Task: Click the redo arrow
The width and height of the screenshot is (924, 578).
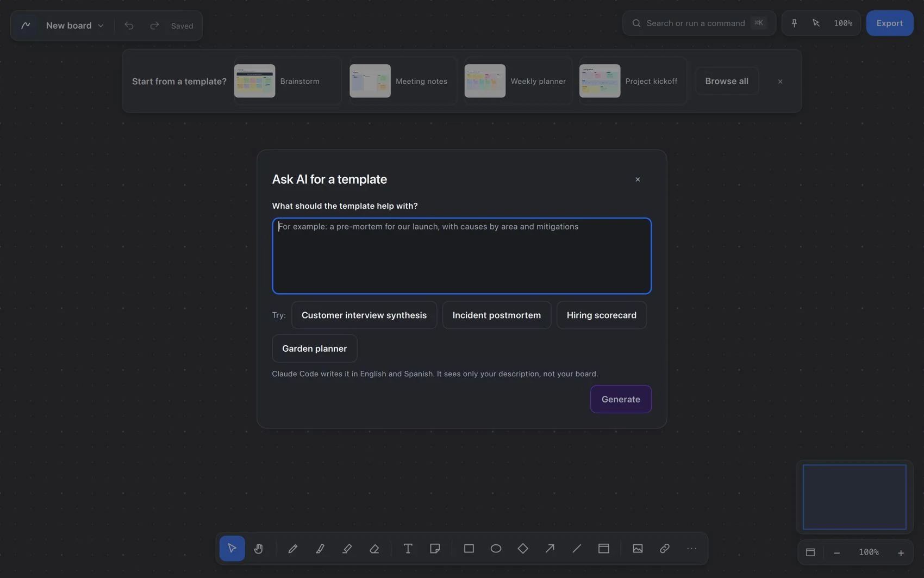Action: tap(154, 26)
